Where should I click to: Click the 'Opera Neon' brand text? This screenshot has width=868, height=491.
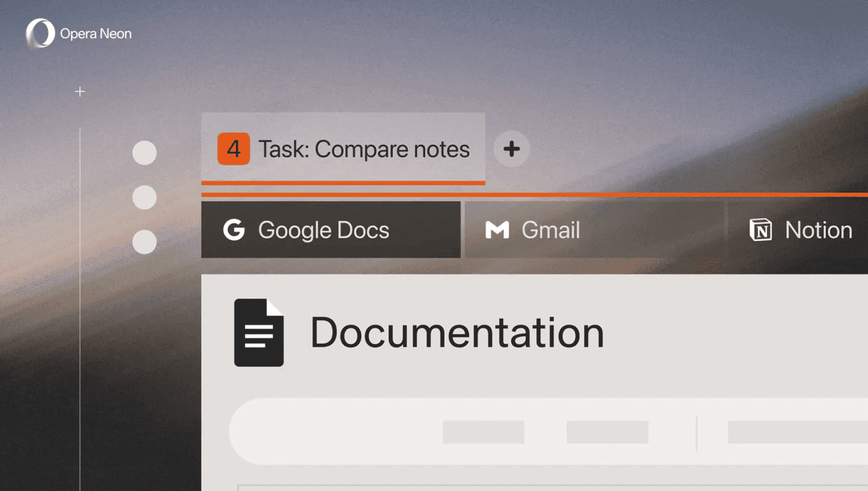(96, 34)
